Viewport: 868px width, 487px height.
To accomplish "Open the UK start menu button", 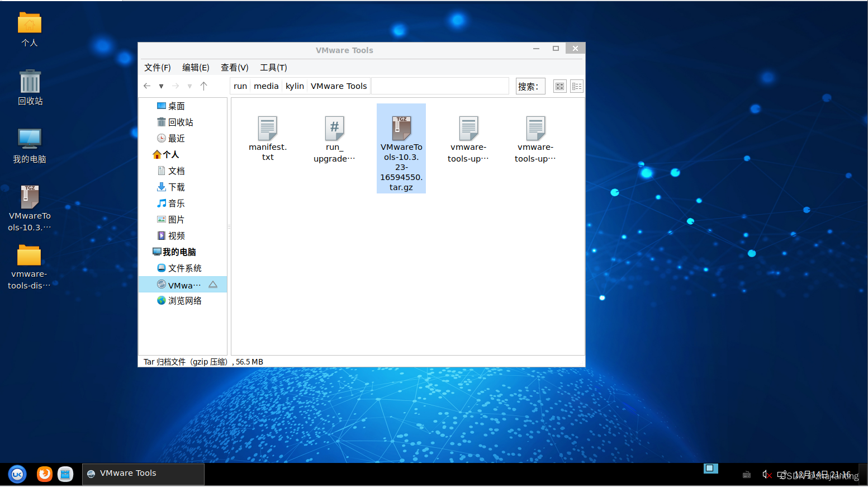I will pyautogui.click(x=17, y=474).
